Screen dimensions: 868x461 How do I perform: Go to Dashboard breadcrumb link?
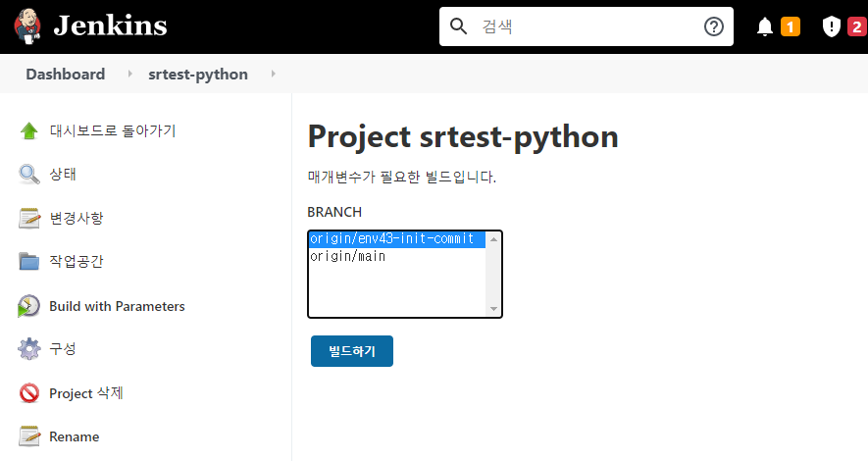click(66, 74)
